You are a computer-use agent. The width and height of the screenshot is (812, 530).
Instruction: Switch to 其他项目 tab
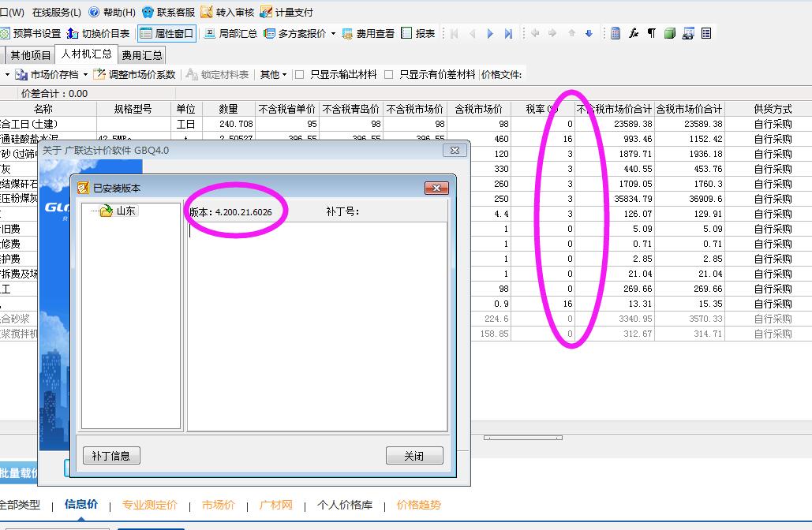31,55
